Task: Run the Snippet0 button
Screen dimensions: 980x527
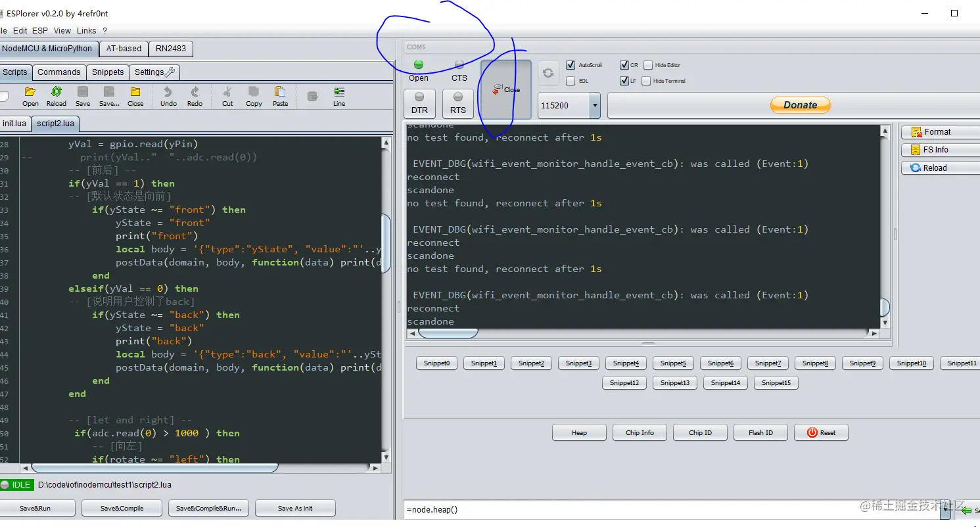Action: tap(436, 363)
